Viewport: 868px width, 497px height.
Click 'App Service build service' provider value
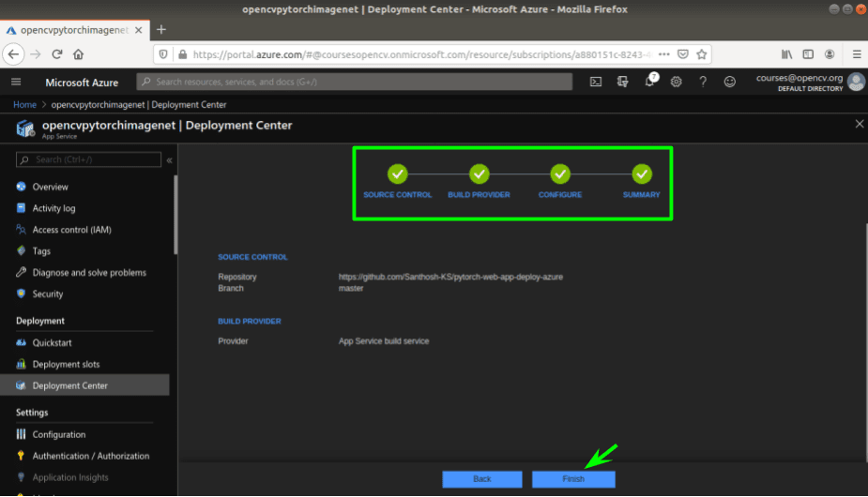click(x=384, y=341)
